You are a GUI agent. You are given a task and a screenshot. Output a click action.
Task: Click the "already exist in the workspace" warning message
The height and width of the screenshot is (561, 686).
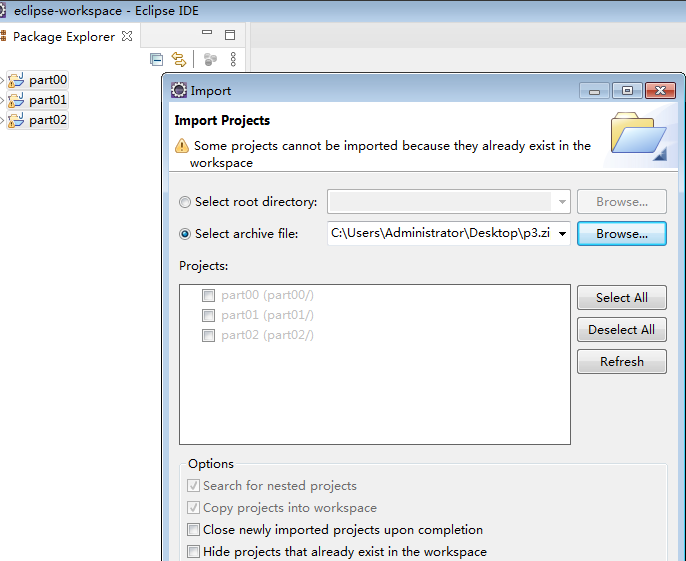pos(390,154)
